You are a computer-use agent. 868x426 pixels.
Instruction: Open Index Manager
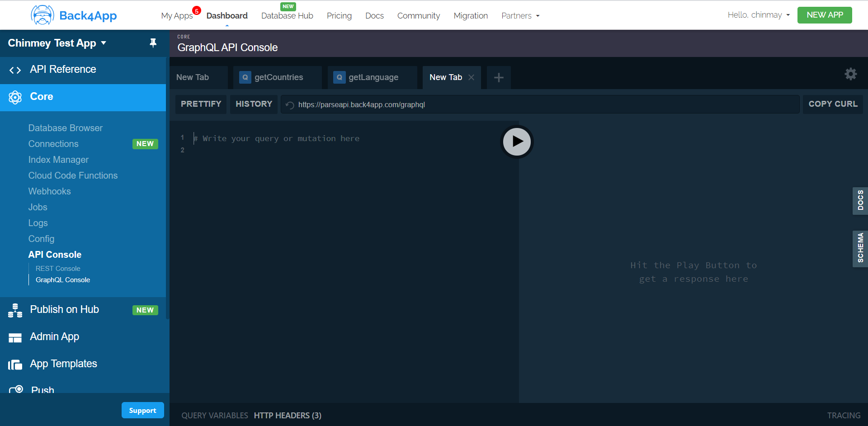[x=58, y=160]
